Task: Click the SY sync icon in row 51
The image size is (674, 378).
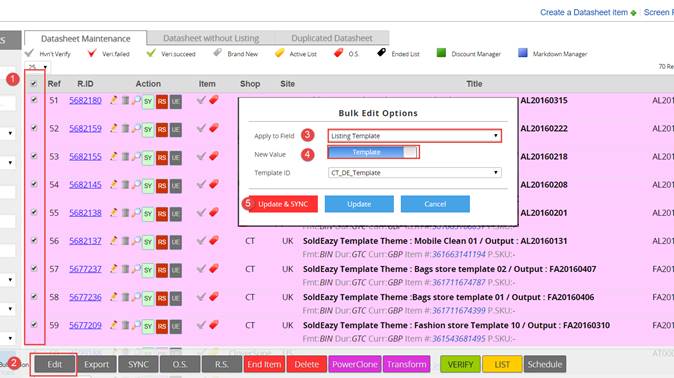Action: (x=148, y=102)
